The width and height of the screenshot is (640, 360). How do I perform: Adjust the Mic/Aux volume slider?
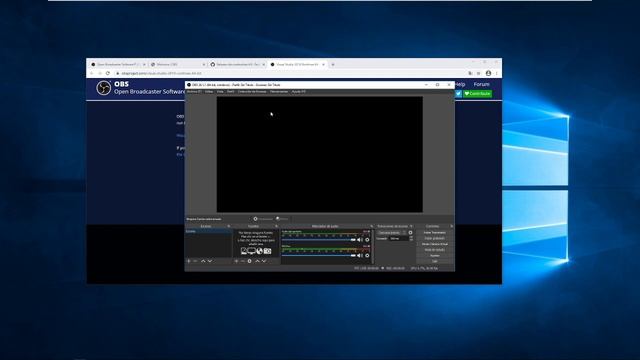[319, 256]
